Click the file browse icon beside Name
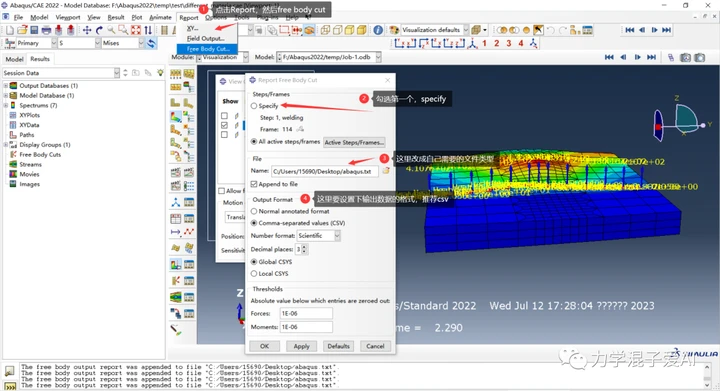 coord(386,171)
